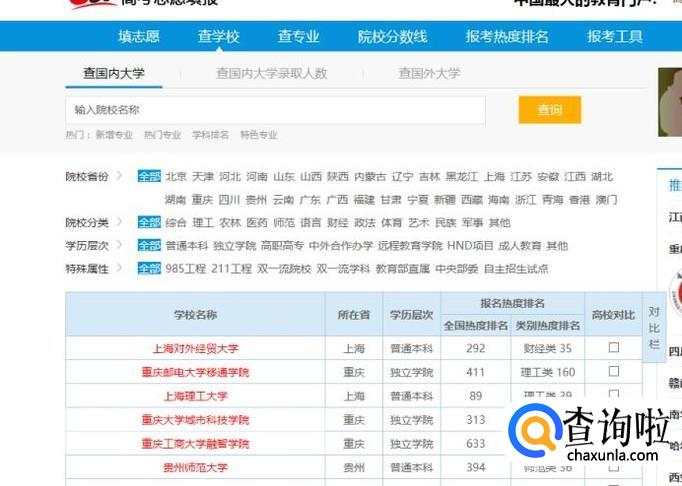The width and height of the screenshot is (682, 486).
Task: Open the 报考工具 navigation tab
Action: [x=615, y=37]
